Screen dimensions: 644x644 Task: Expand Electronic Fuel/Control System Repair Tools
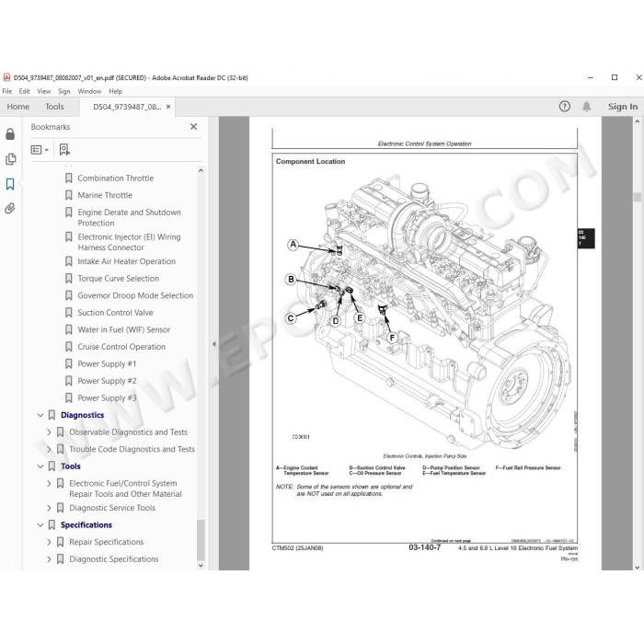pyautogui.click(x=49, y=483)
